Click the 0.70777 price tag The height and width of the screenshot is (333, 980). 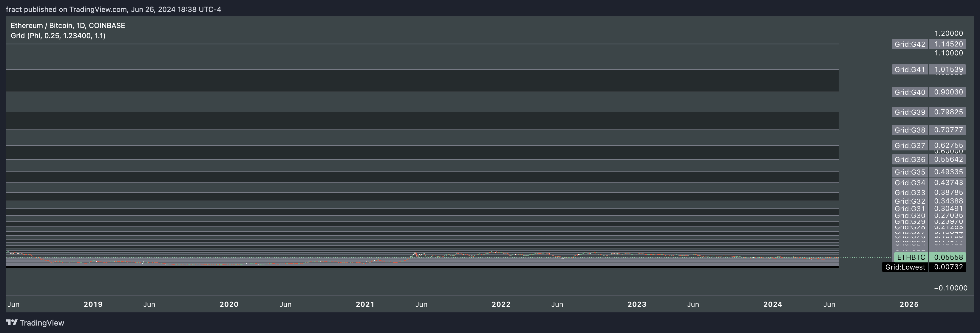(948, 130)
